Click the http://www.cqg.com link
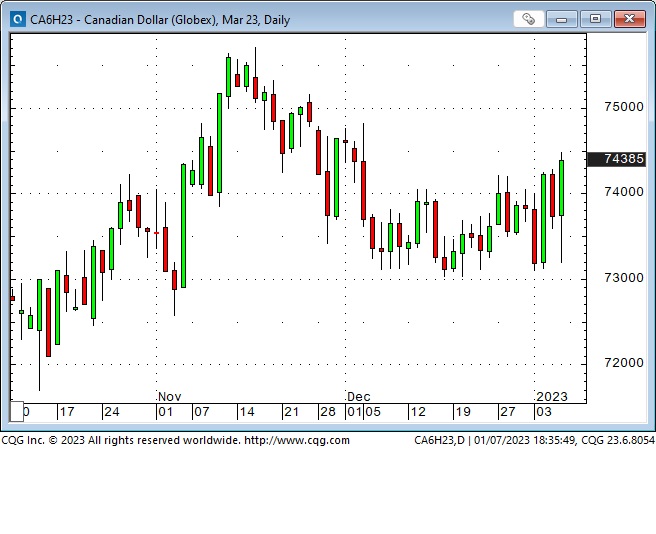This screenshot has height=534, width=656. tap(297, 440)
